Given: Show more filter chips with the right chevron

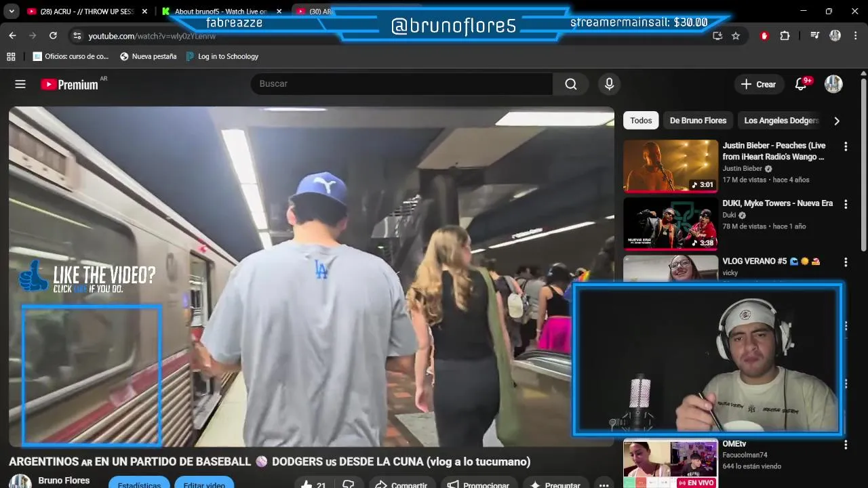Looking at the screenshot, I should pyautogui.click(x=836, y=121).
